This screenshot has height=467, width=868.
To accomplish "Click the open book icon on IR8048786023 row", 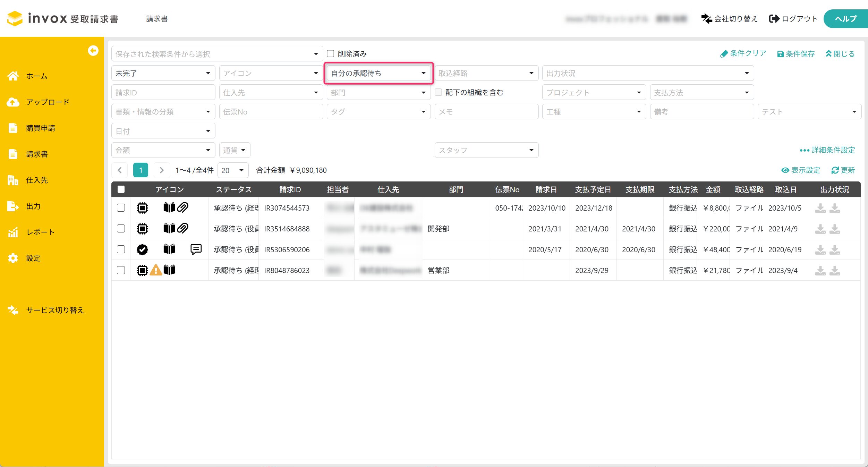I will point(169,270).
